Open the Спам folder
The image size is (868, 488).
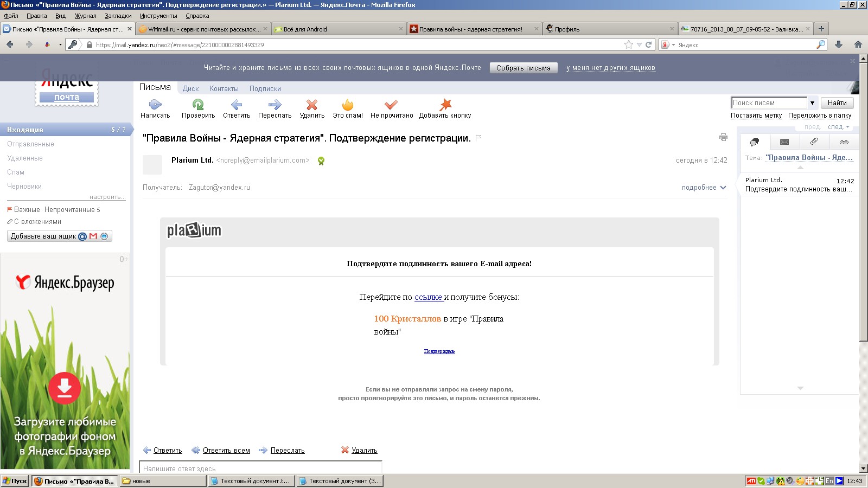16,172
